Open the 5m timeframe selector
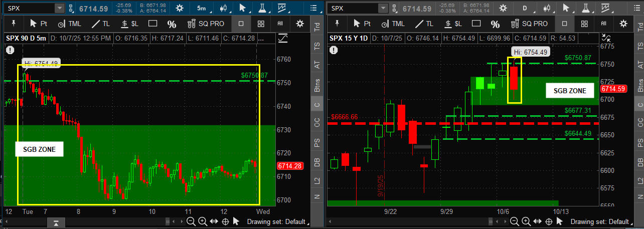Viewport: 644px width, 229px height. (201, 8)
